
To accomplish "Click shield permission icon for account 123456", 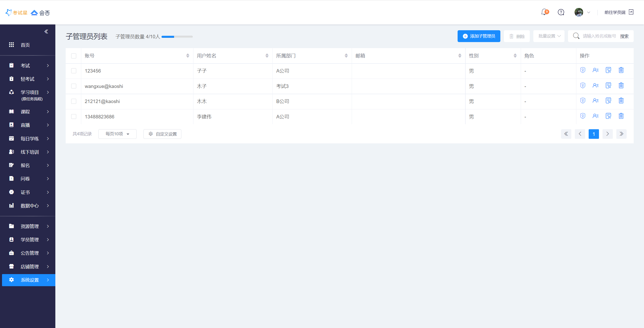I will [583, 70].
